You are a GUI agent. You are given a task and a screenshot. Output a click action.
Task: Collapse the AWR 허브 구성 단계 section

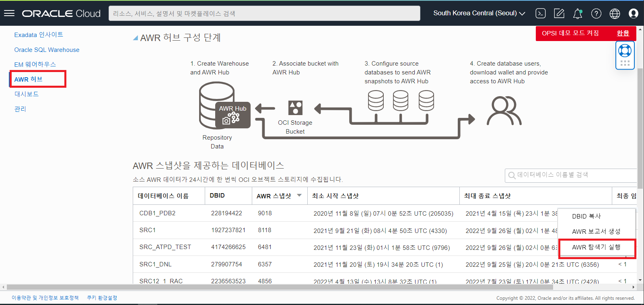(x=136, y=38)
